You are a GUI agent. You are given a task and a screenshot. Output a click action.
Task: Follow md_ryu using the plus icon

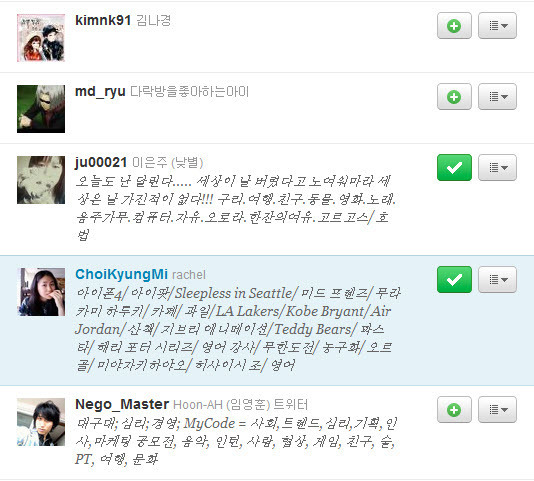454,96
